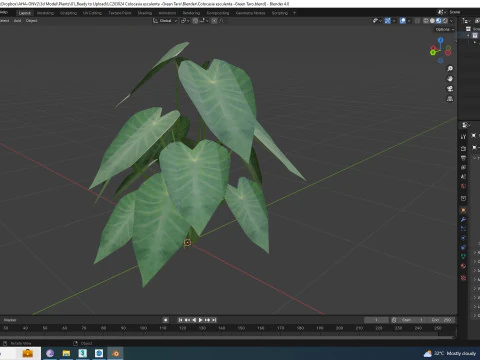Open the overlays dropdown arrow
The height and width of the screenshot is (360, 480).
point(409,21)
